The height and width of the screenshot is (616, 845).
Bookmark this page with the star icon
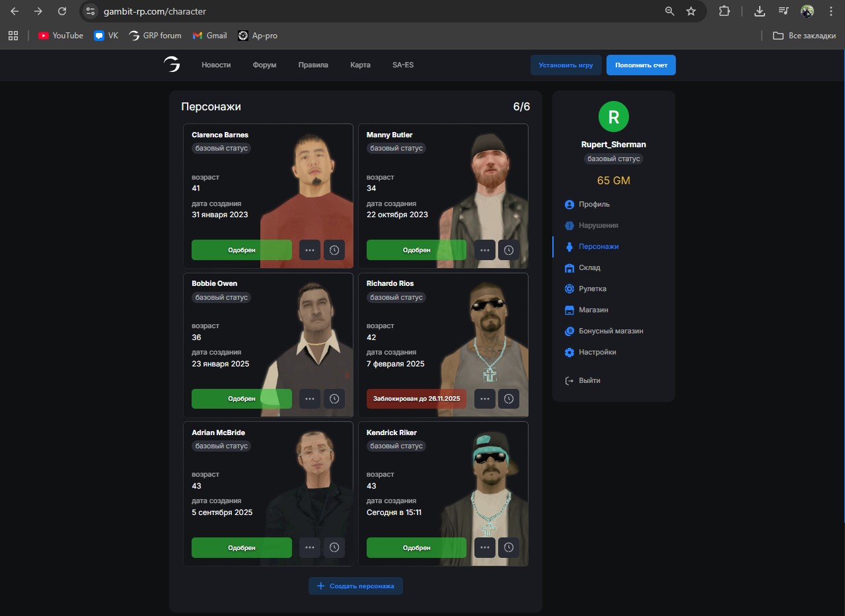tap(690, 11)
